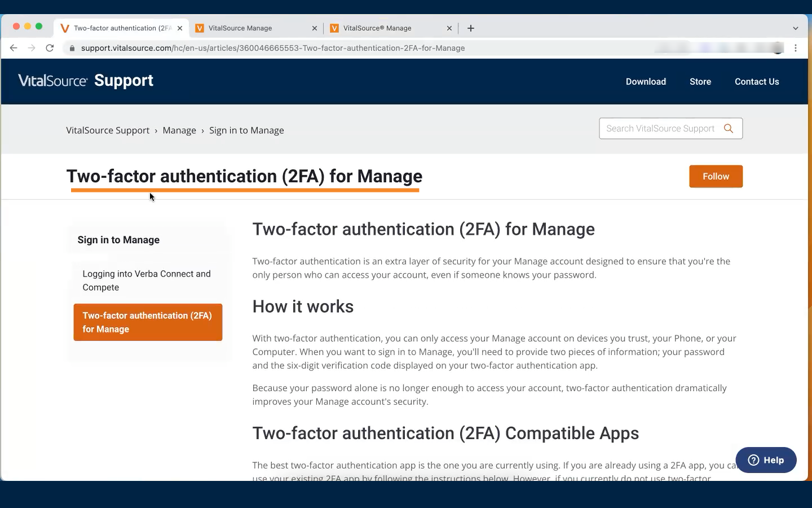Click the VitalSource Support logo
812x508 pixels.
[x=86, y=81]
